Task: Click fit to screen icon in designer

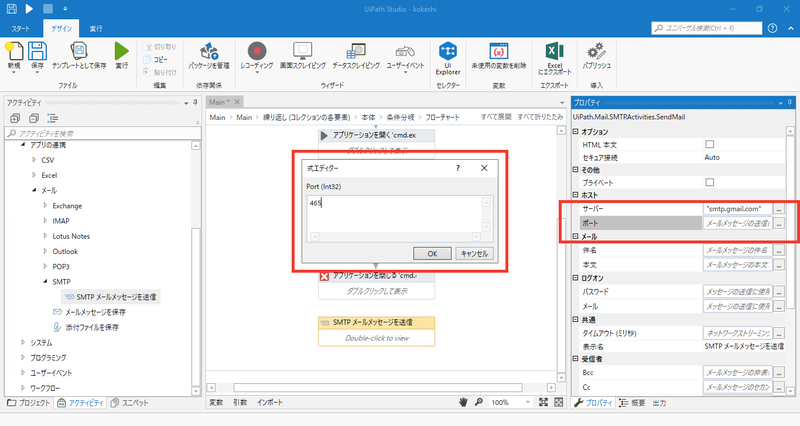Action: click(x=543, y=403)
